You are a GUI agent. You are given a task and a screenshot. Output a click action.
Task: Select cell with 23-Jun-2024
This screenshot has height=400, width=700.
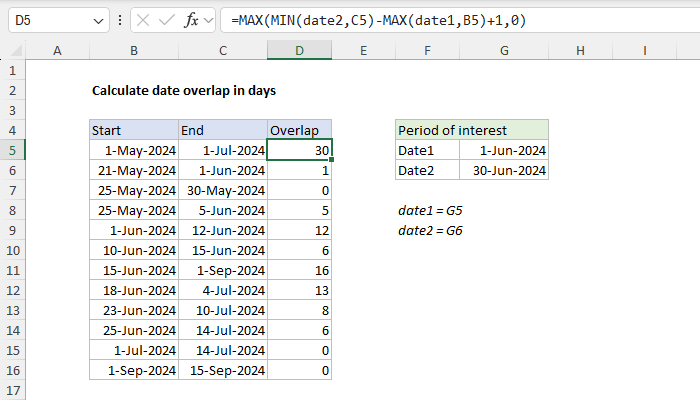click(134, 311)
